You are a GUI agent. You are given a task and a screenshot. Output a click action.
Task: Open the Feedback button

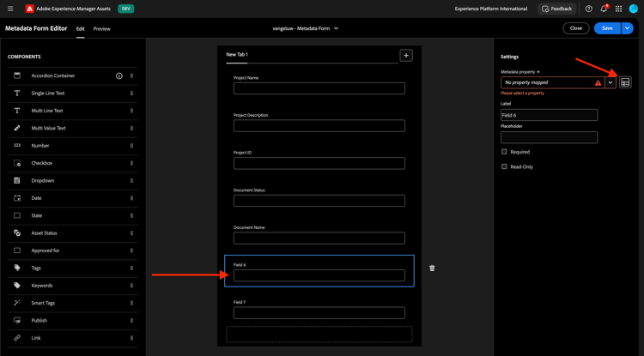[x=556, y=9]
